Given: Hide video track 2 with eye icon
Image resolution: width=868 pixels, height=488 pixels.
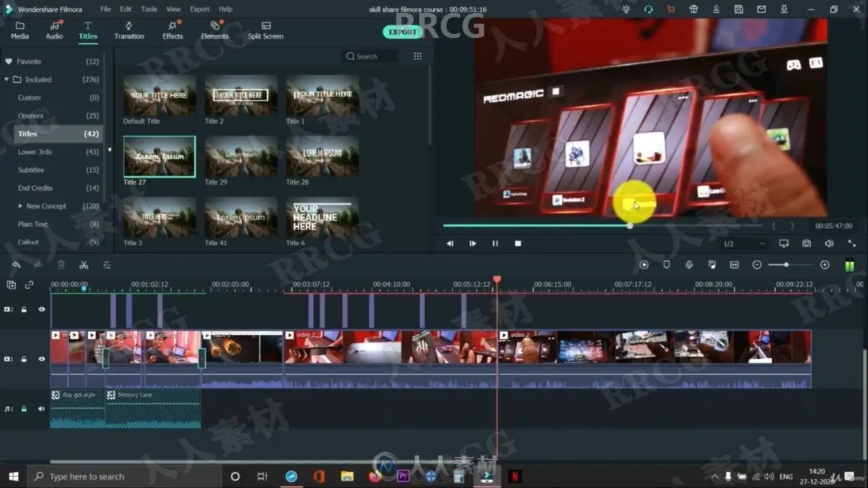Looking at the screenshot, I should [x=41, y=310].
